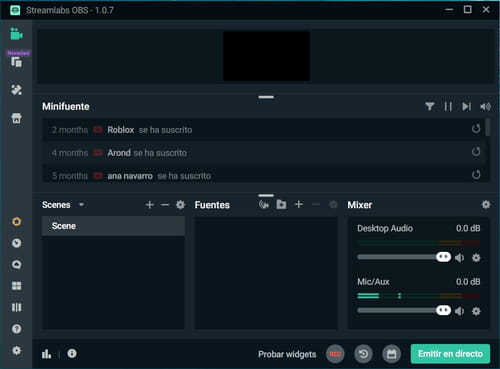Mute Desktop Audio speaker icon

click(x=460, y=258)
